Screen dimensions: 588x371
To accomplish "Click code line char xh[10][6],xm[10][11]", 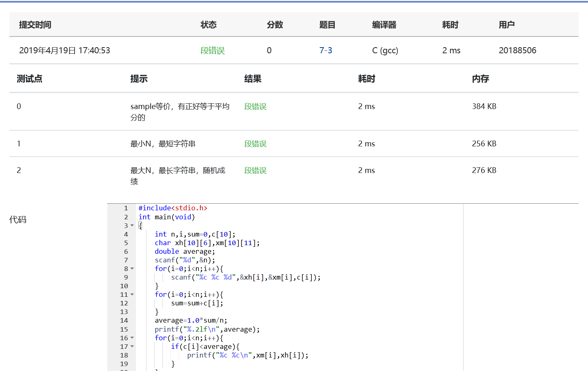I will pyautogui.click(x=207, y=243).
